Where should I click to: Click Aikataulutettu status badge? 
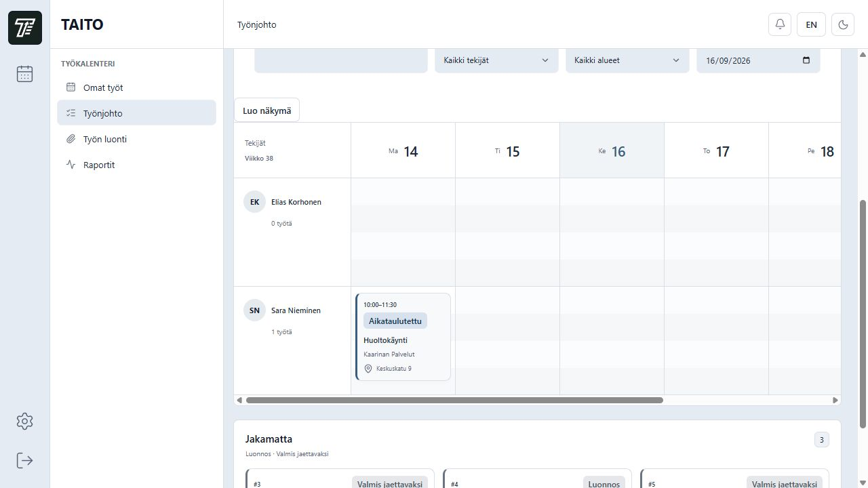coord(395,321)
